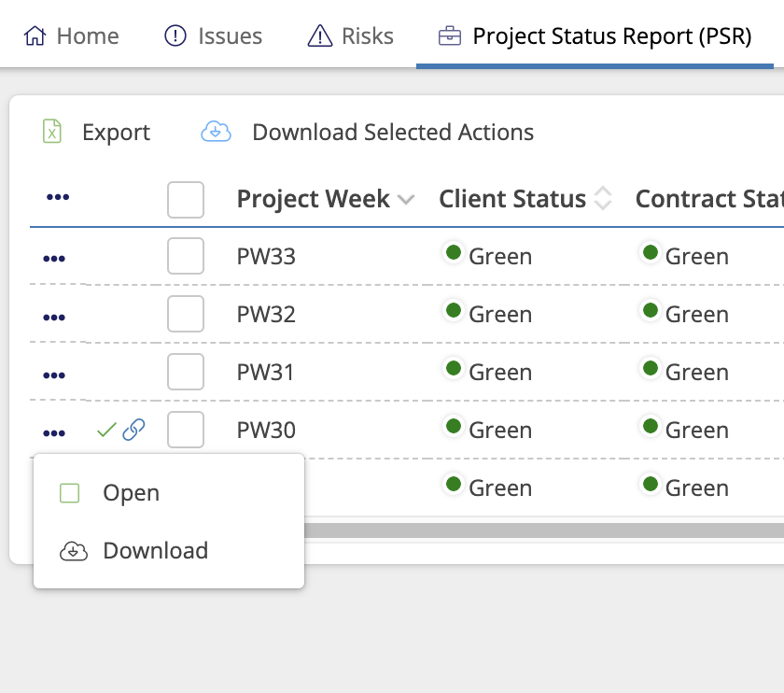784x693 pixels.
Task: Click the header three-dot column menu
Action: (x=58, y=197)
